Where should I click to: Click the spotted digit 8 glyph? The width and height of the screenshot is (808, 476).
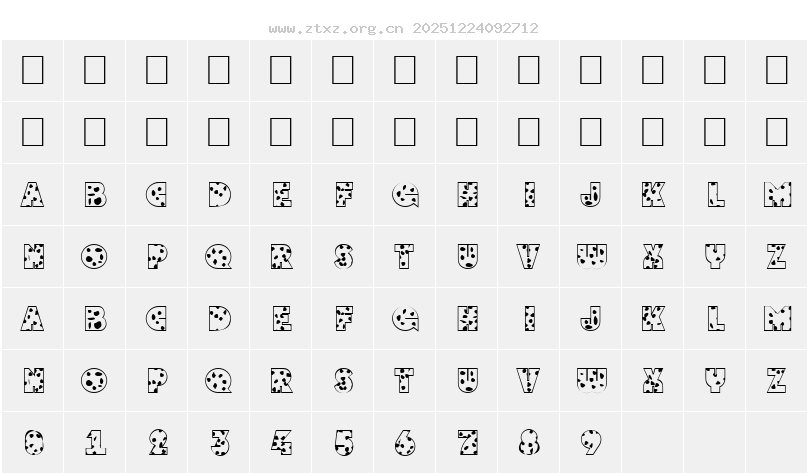coord(529,442)
